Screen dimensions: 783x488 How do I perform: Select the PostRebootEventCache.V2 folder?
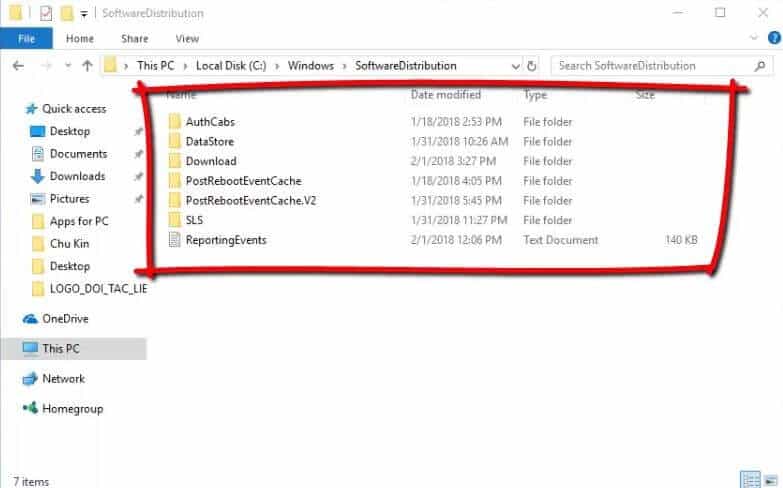pos(251,200)
